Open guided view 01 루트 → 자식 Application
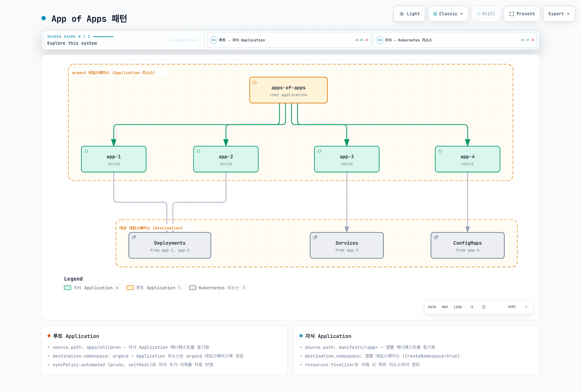 (289, 40)
